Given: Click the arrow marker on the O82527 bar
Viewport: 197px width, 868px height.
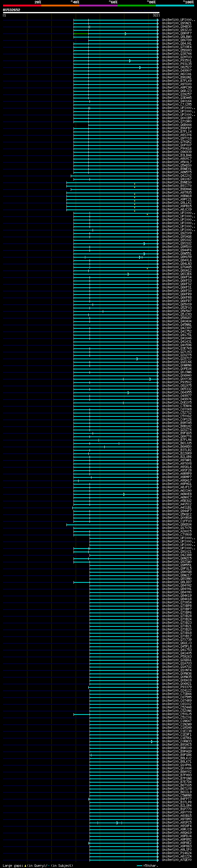Looking at the screenshot, I should [140, 68].
